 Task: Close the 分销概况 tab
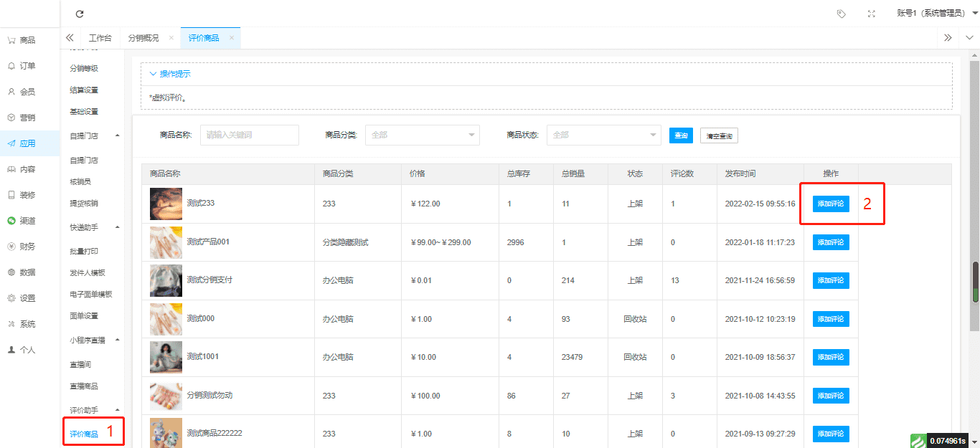coord(171,38)
